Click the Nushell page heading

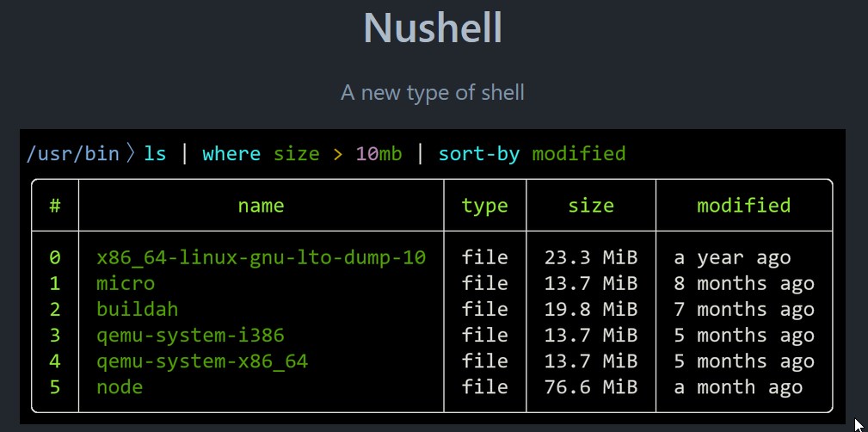coord(433,28)
